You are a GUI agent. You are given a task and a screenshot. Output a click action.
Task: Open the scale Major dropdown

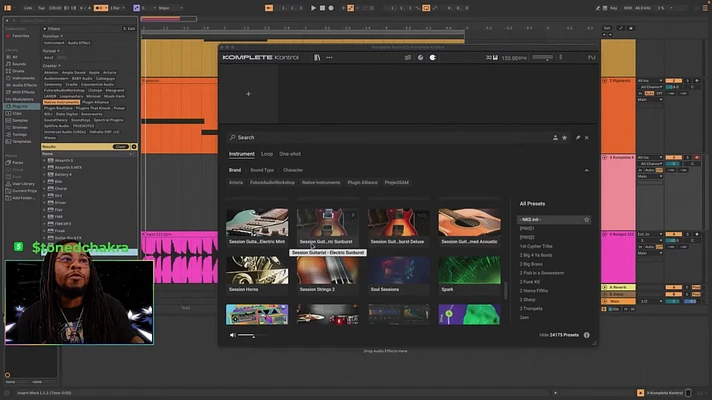170,8
